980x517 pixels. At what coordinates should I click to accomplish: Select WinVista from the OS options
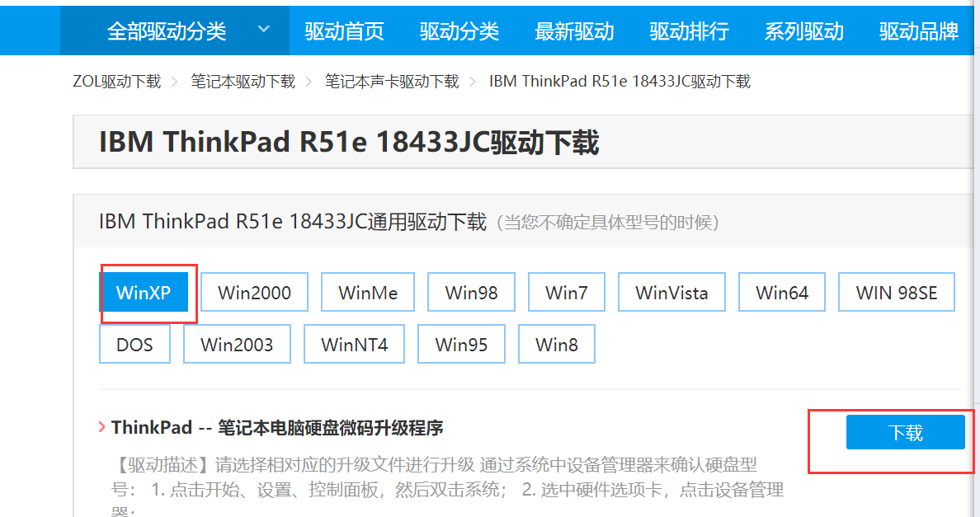[671, 291]
